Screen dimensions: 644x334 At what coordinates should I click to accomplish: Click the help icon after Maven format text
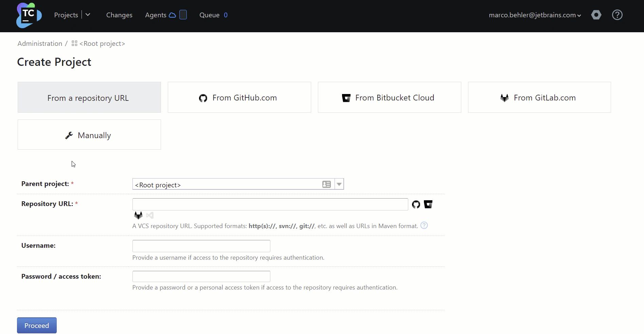coord(424,225)
